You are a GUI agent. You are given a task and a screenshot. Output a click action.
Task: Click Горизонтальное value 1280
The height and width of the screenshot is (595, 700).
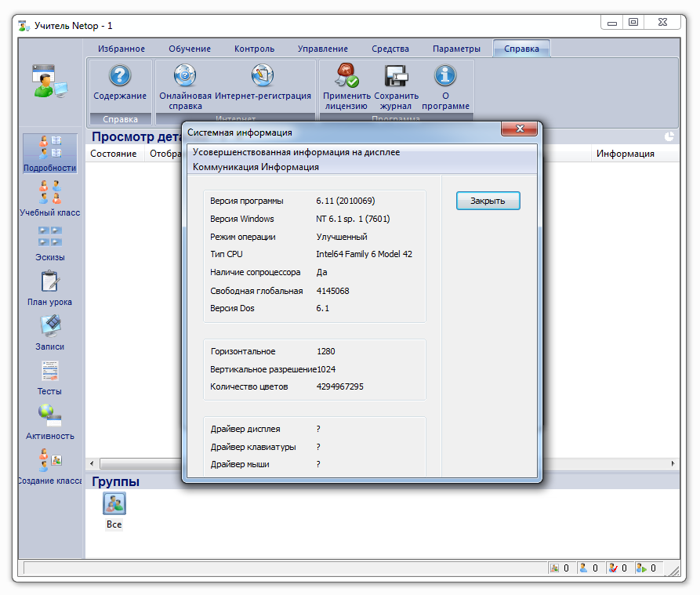tap(325, 351)
